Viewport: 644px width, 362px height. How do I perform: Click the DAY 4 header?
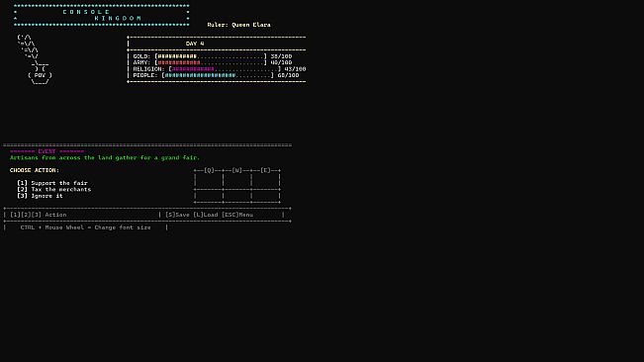coord(195,44)
